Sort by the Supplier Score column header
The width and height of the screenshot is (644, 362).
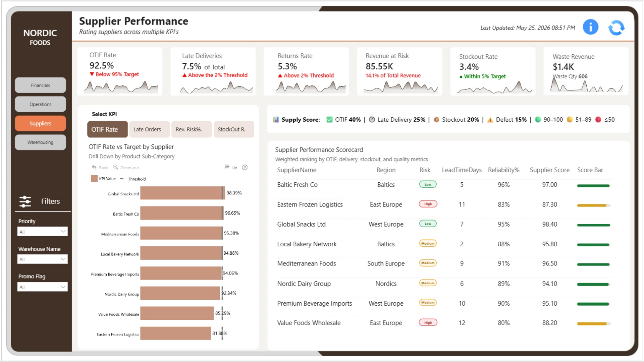tap(549, 170)
